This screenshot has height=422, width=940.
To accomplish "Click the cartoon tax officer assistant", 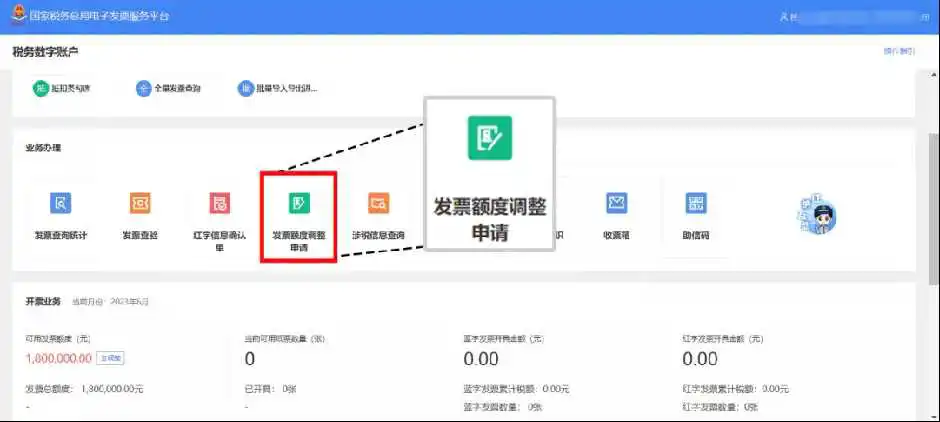I will [x=816, y=214].
